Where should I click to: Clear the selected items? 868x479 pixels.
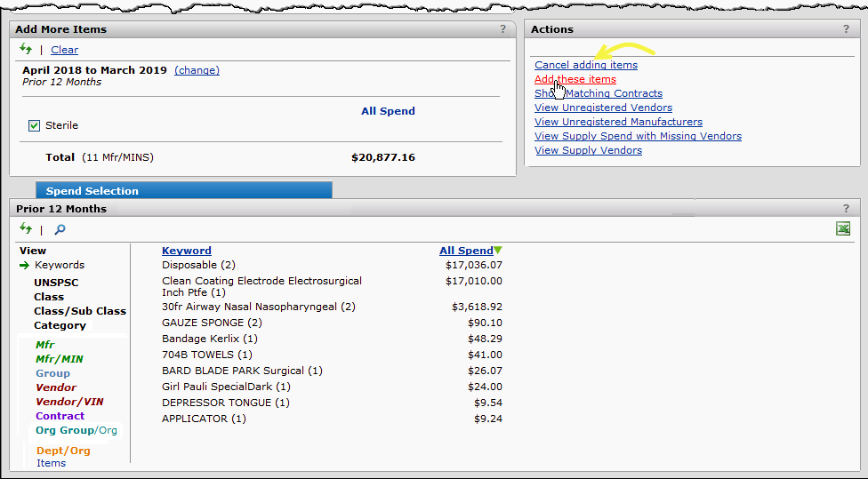coord(64,50)
